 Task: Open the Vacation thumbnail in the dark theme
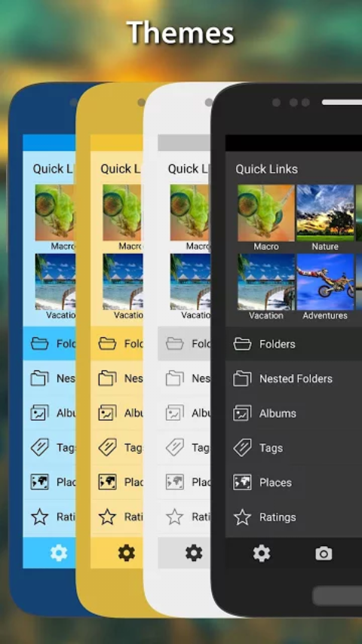point(266,282)
